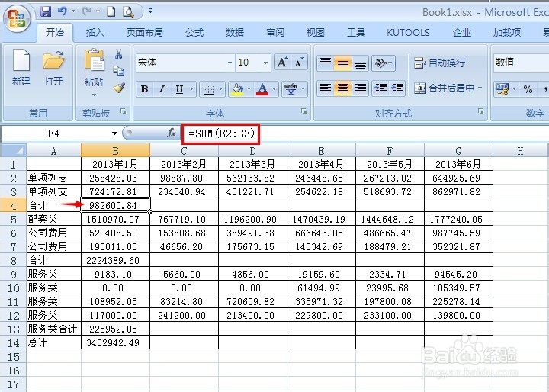Viewport: 549px width, 392px height.
Task: Open the 字体 group dialog launcher
Action: (x=304, y=111)
